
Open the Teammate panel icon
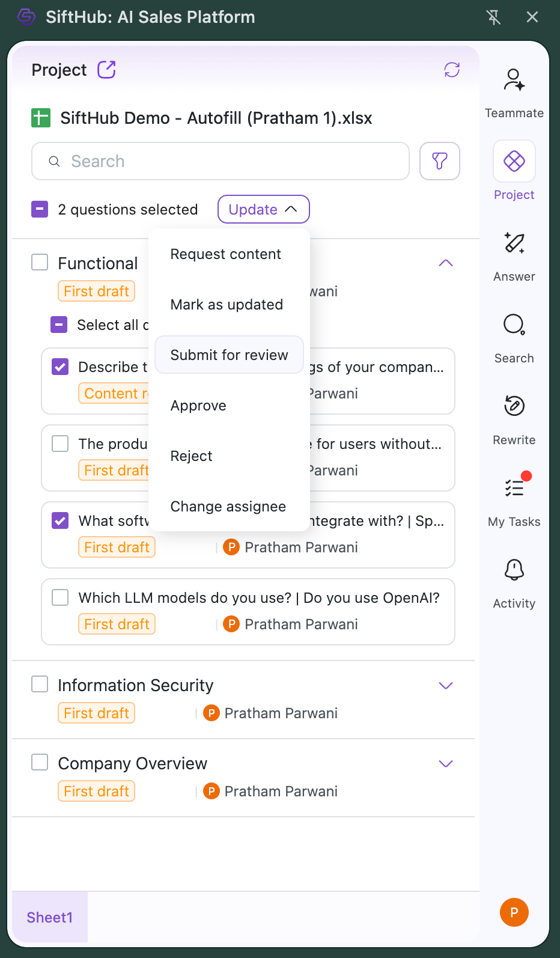tap(514, 81)
